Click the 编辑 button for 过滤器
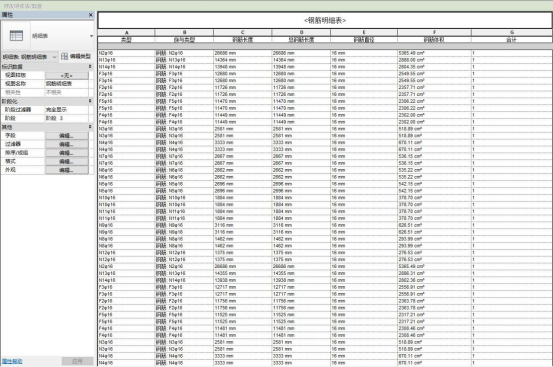Screen dimensions: 553x367 [67, 144]
